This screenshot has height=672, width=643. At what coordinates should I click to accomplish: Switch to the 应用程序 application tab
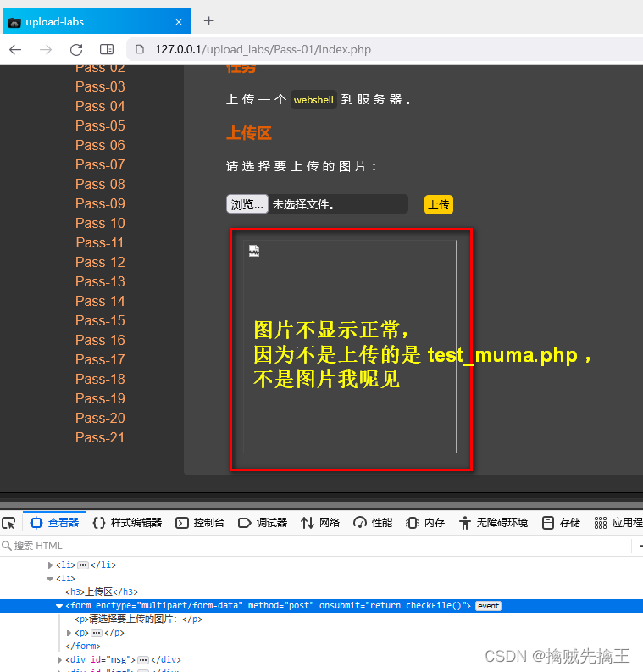point(618,522)
